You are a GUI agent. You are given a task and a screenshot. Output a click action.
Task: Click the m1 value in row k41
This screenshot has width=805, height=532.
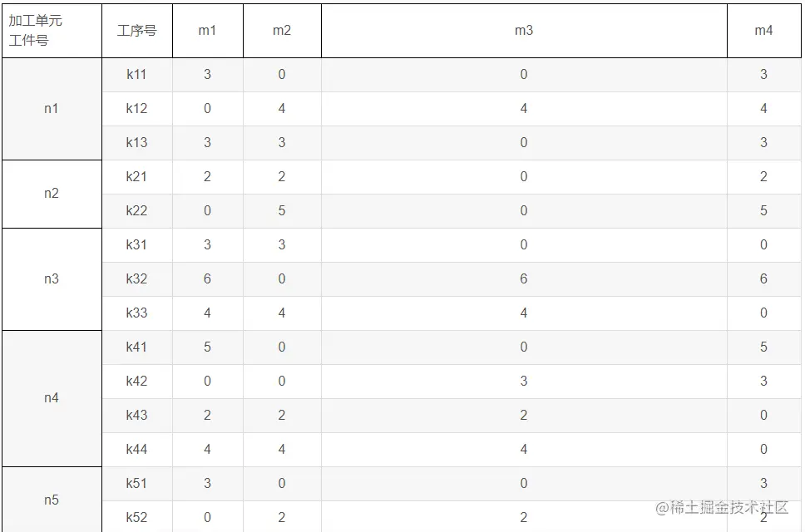click(x=207, y=347)
